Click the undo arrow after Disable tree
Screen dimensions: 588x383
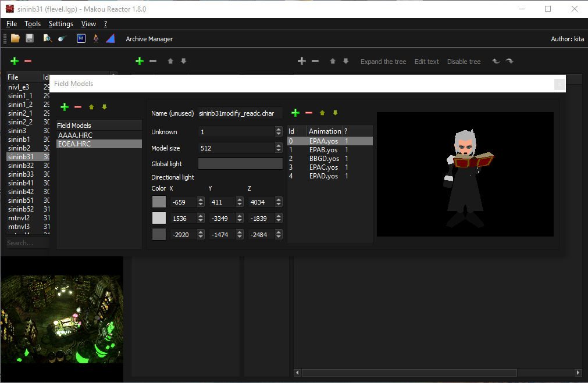coord(496,60)
